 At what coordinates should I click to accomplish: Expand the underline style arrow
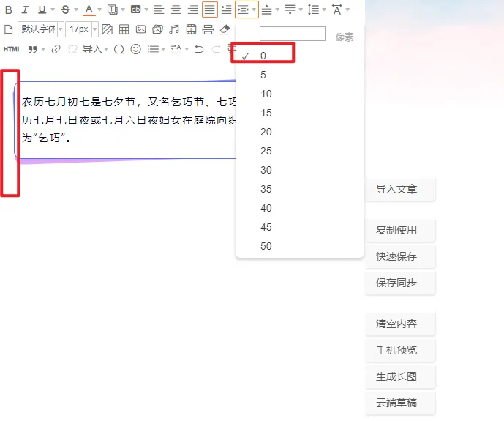[53, 10]
